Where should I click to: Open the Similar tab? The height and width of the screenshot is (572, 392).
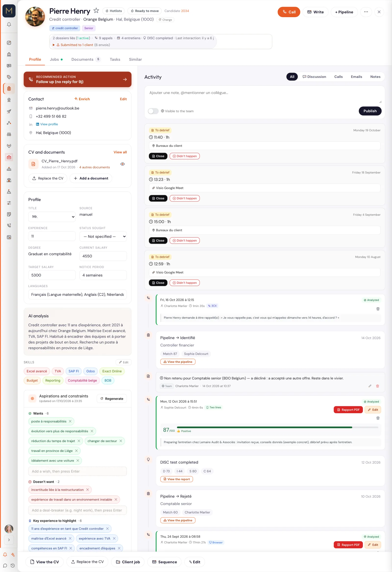tap(135, 59)
